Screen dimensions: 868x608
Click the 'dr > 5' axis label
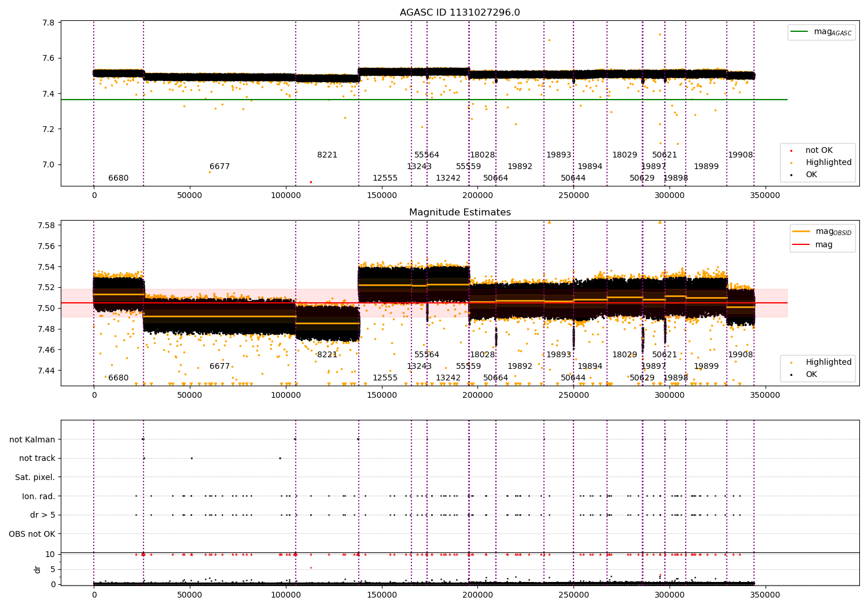point(43,515)
